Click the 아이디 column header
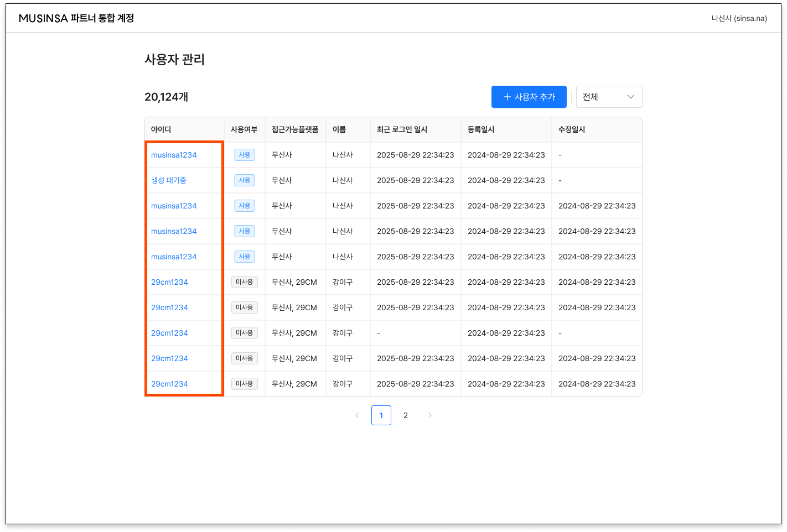This screenshot has width=787, height=532. click(x=161, y=129)
